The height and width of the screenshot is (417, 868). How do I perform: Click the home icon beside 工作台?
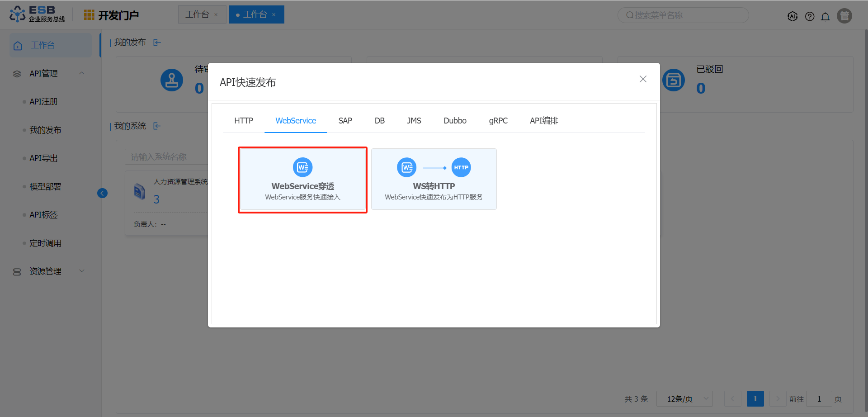click(18, 46)
